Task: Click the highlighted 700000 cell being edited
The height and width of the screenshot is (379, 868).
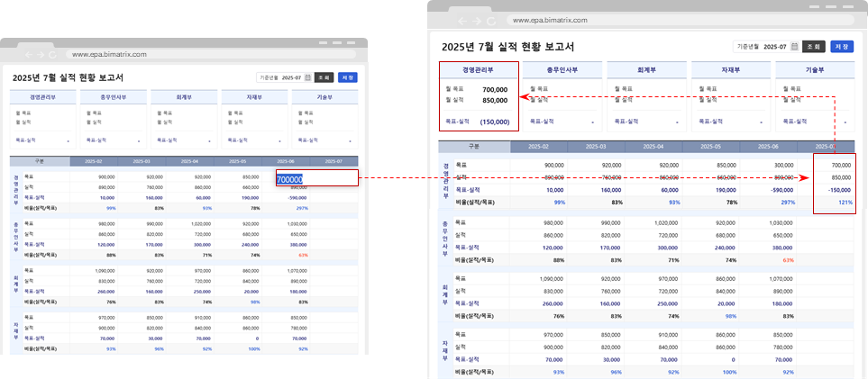Action: (x=302, y=179)
